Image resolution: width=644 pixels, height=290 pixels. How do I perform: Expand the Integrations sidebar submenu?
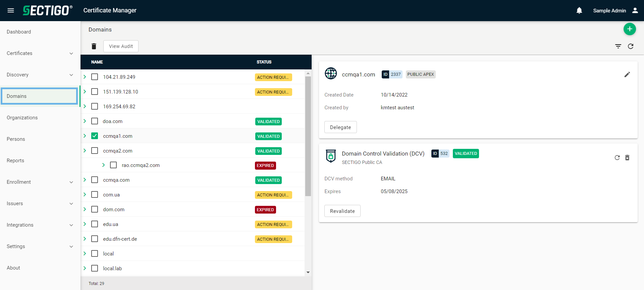tap(71, 225)
